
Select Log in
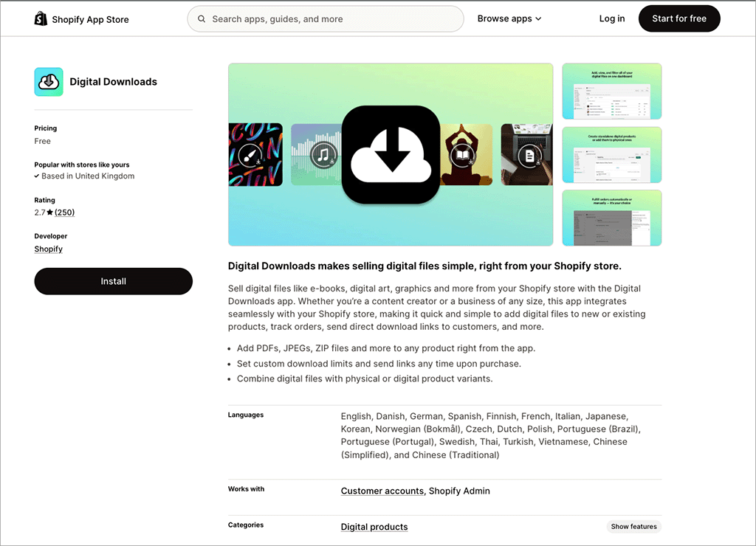coord(611,18)
